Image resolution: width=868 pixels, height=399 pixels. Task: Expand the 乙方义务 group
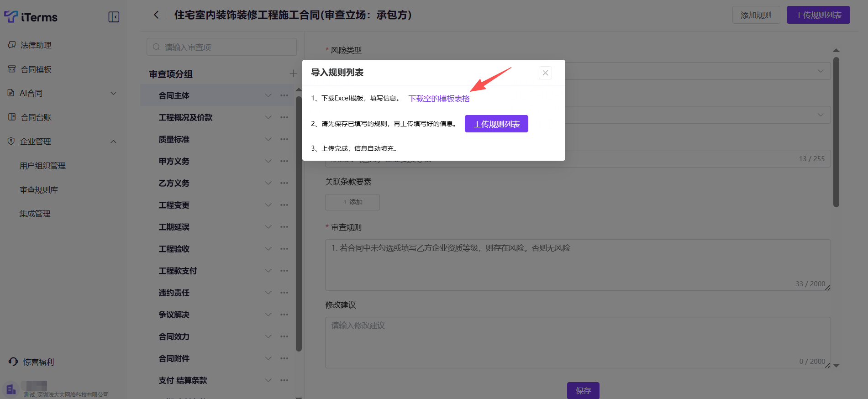click(x=268, y=183)
